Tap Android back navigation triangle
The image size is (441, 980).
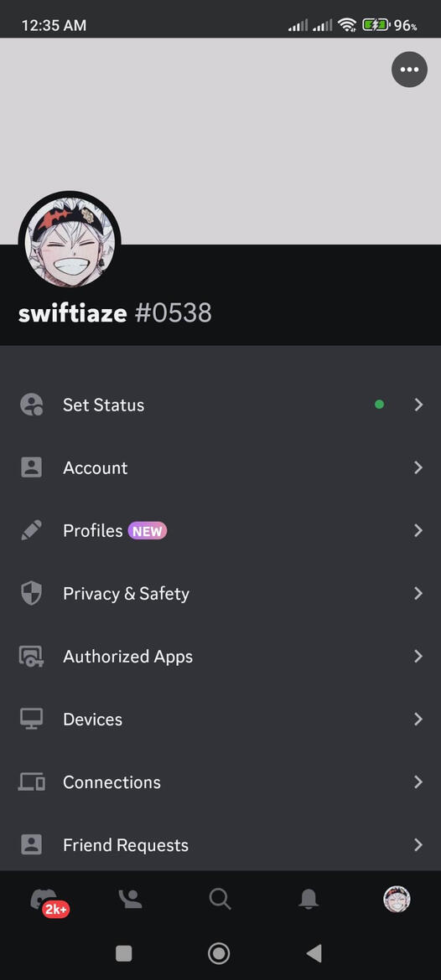point(314,953)
